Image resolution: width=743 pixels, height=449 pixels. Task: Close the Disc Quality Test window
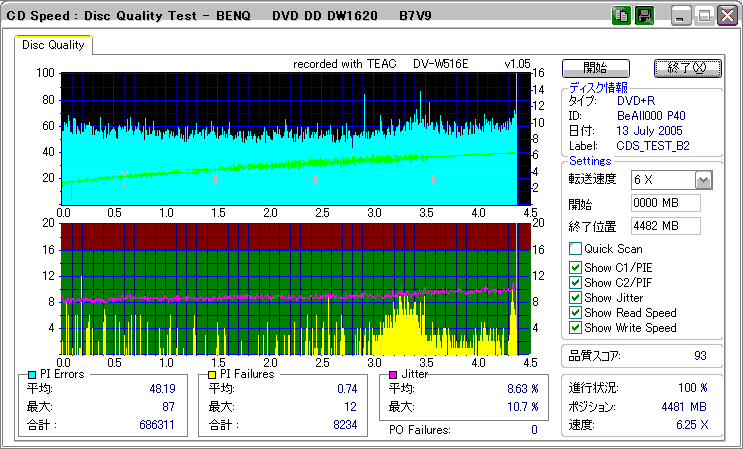click(x=726, y=16)
